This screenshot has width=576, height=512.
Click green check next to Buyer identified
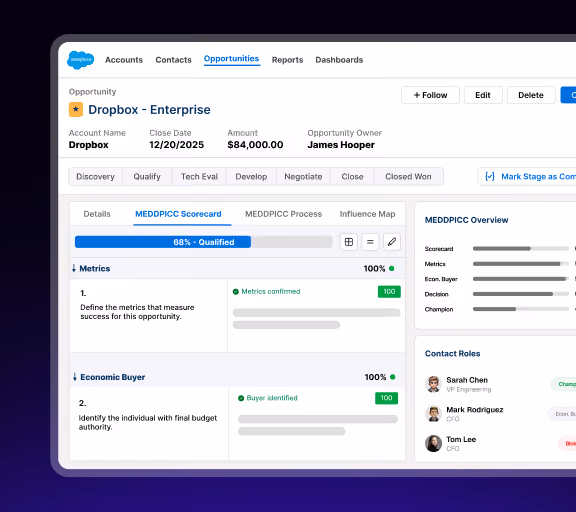coord(241,398)
